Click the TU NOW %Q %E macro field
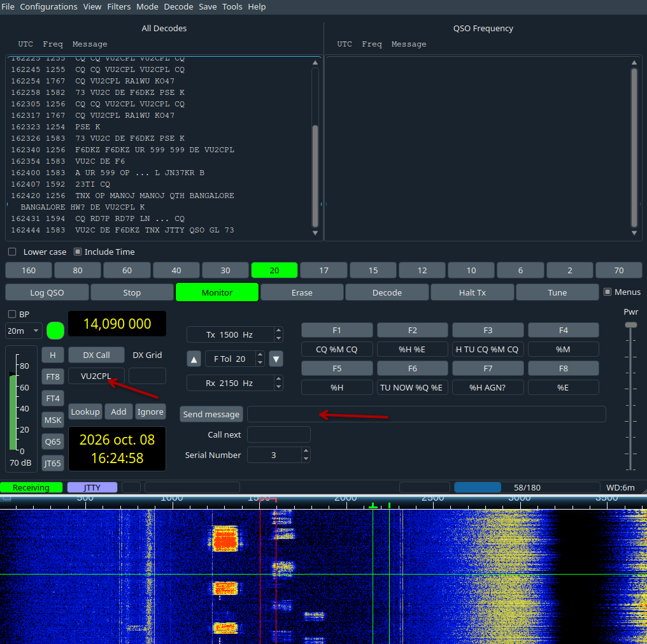 click(x=413, y=388)
